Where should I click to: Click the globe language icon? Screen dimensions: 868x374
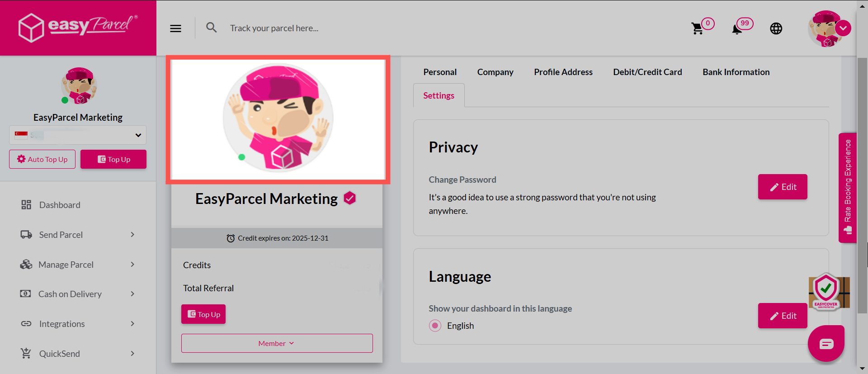(x=776, y=28)
